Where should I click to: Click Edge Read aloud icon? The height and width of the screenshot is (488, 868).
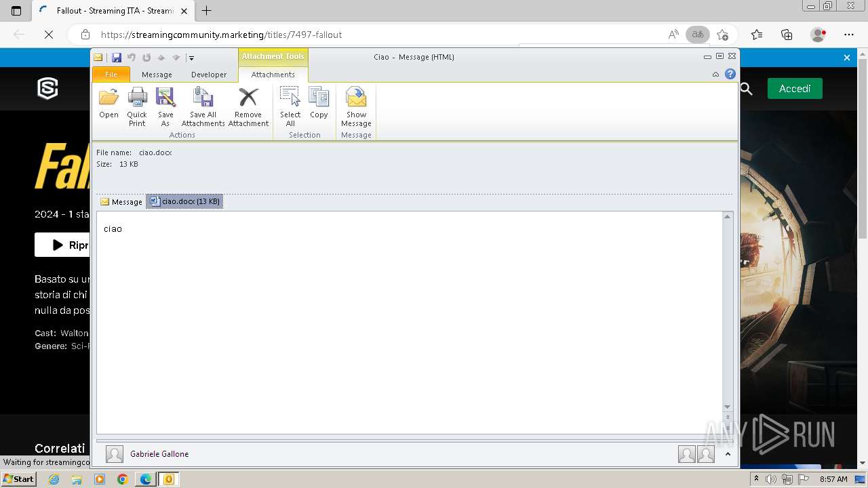click(673, 35)
